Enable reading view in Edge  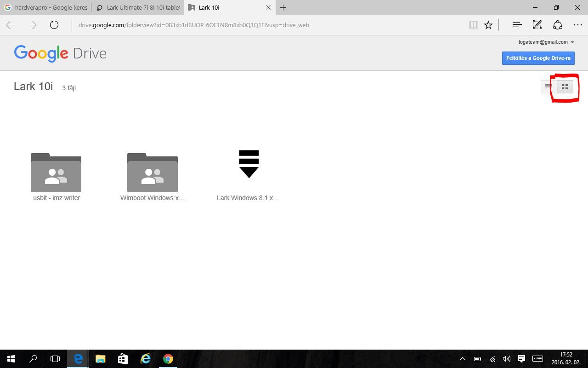473,25
